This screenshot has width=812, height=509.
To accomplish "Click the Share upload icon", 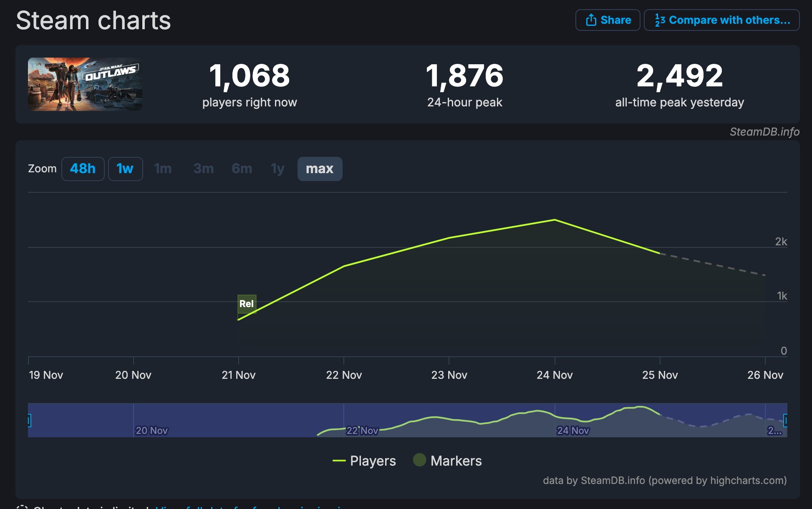I will tap(591, 20).
